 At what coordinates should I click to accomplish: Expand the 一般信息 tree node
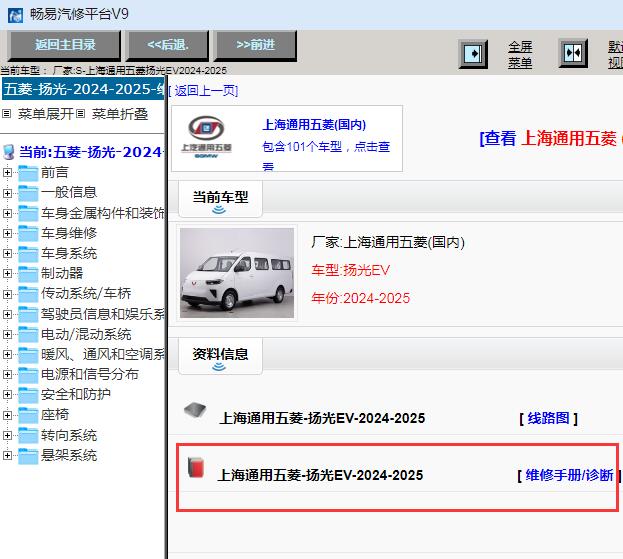(x=7, y=193)
